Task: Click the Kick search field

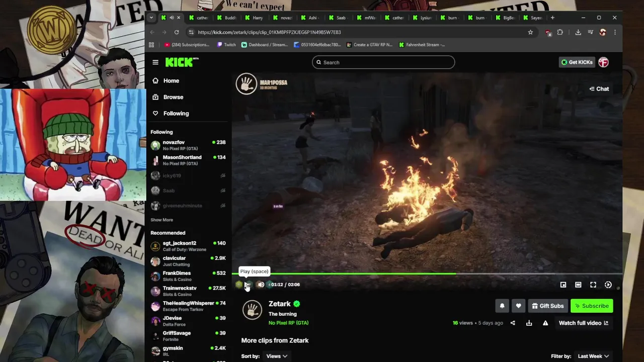Action: coord(383,62)
